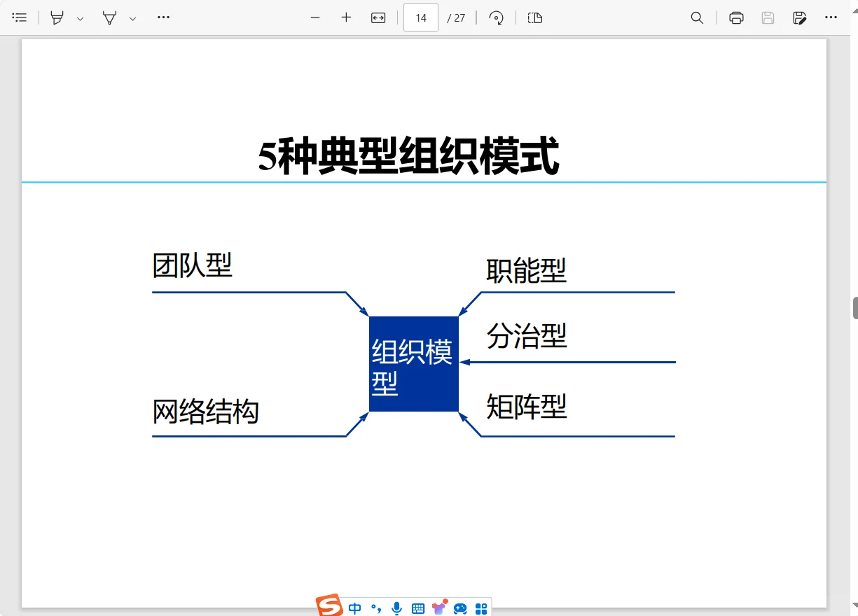Screen dimensions: 858x616
Task: Click the page number input field
Action: [420, 17]
